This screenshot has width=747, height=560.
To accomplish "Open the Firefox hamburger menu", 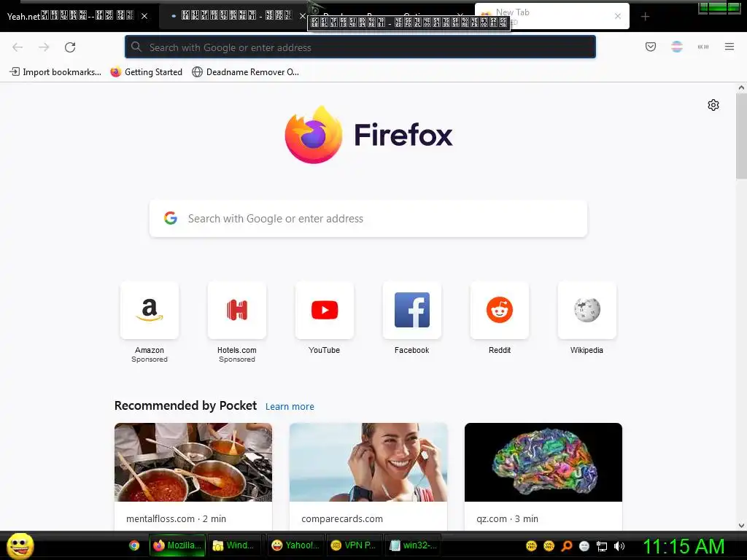I will (729, 47).
